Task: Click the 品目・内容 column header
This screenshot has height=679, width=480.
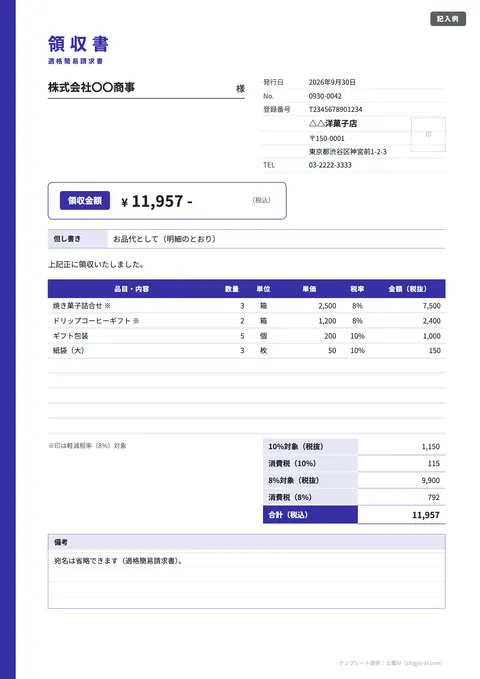Action: click(x=132, y=289)
